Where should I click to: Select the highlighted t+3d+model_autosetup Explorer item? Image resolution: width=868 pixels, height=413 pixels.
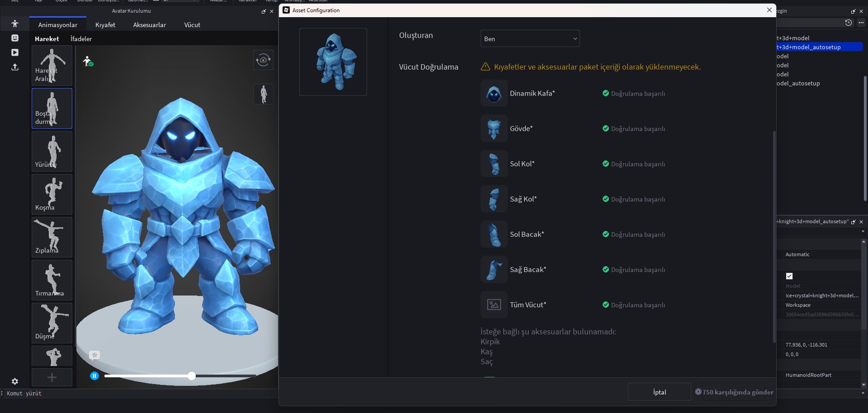click(819, 47)
